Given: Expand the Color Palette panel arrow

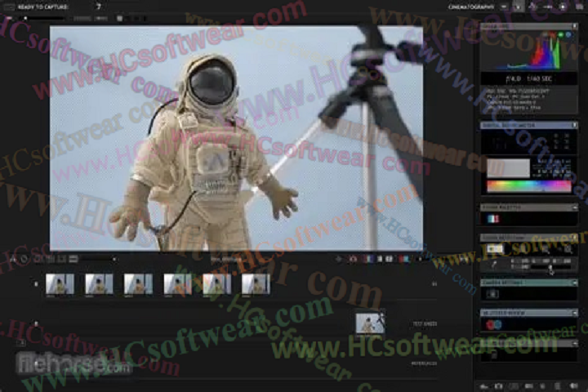Looking at the screenshot, I should [574, 207].
